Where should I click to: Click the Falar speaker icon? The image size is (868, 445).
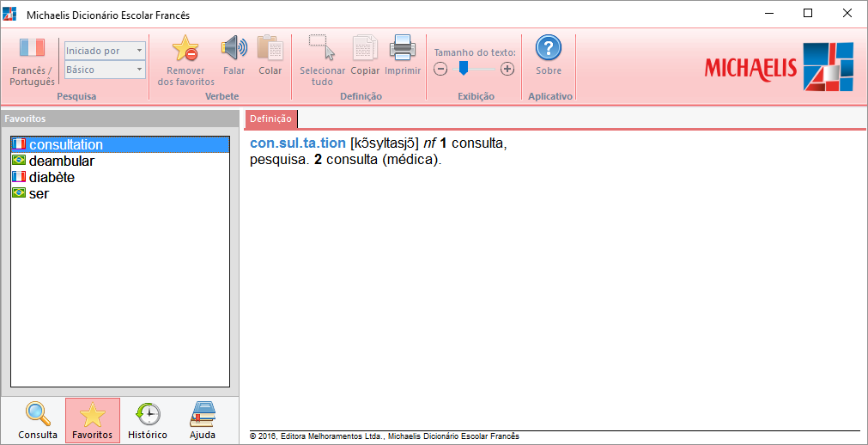234,48
